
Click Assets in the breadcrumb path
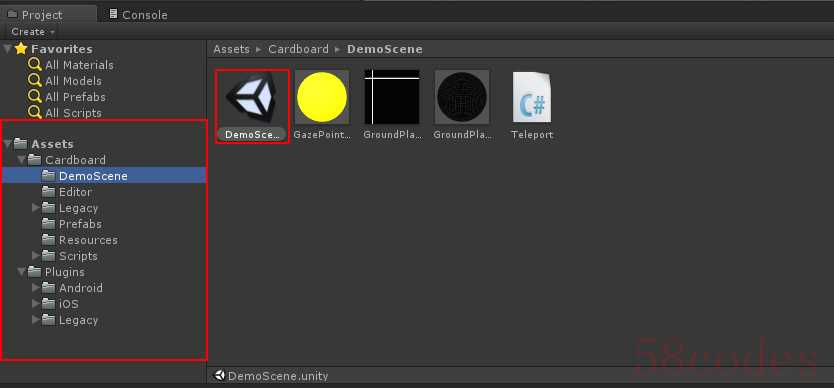(x=231, y=49)
